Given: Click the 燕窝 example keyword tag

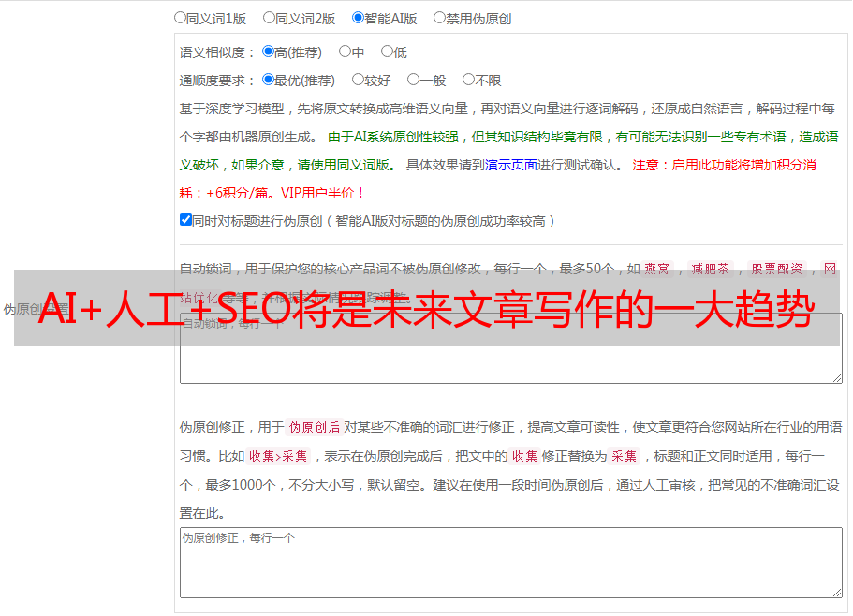Looking at the screenshot, I should pyautogui.click(x=656, y=269).
